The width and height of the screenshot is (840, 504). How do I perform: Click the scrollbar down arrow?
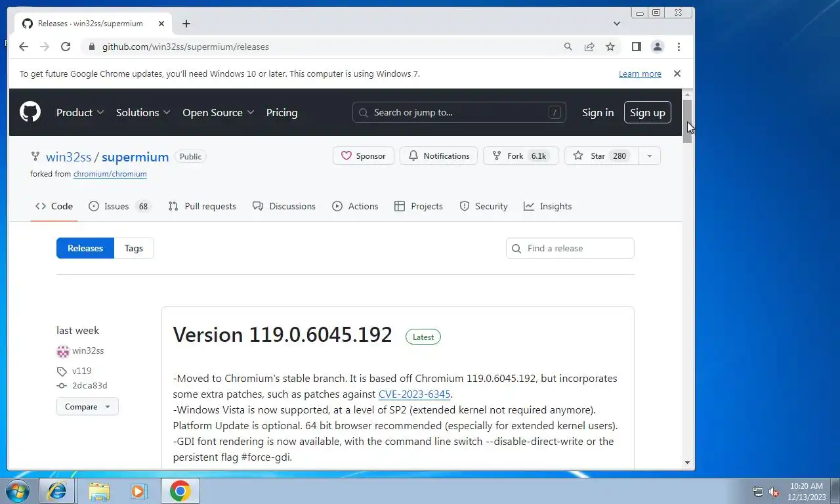click(x=688, y=463)
